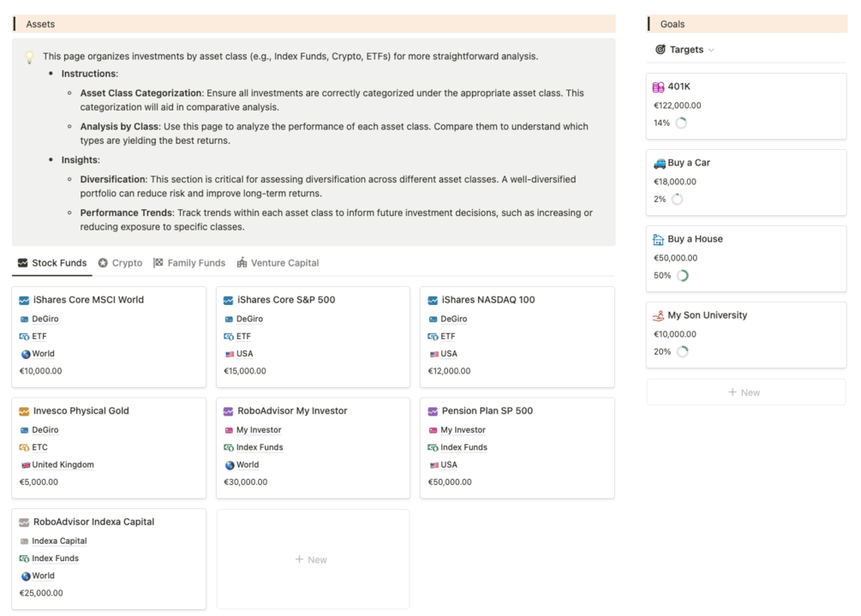The image size is (861, 616).
Task: Click the lightbulb callout icon
Action: pyautogui.click(x=29, y=57)
